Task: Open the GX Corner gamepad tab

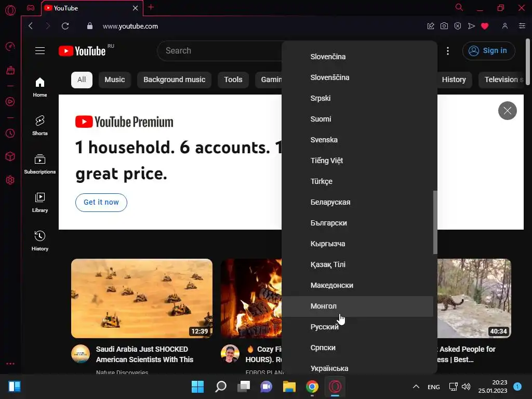Action: tap(31, 8)
